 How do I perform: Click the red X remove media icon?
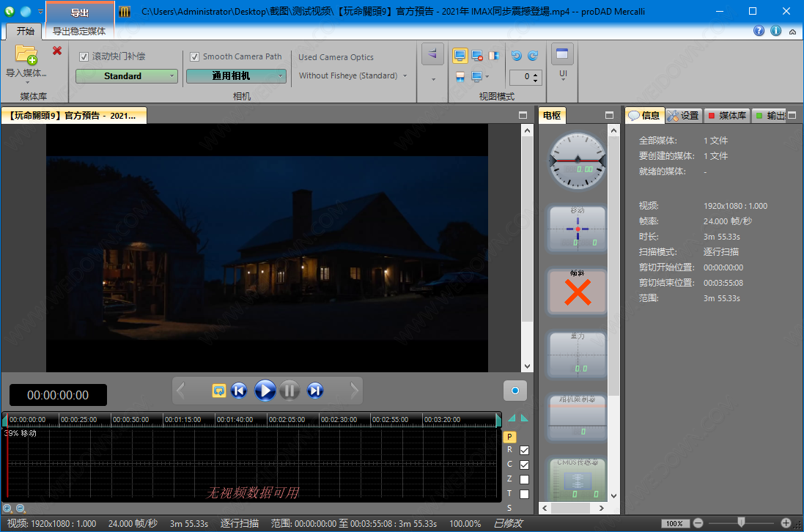(57, 51)
